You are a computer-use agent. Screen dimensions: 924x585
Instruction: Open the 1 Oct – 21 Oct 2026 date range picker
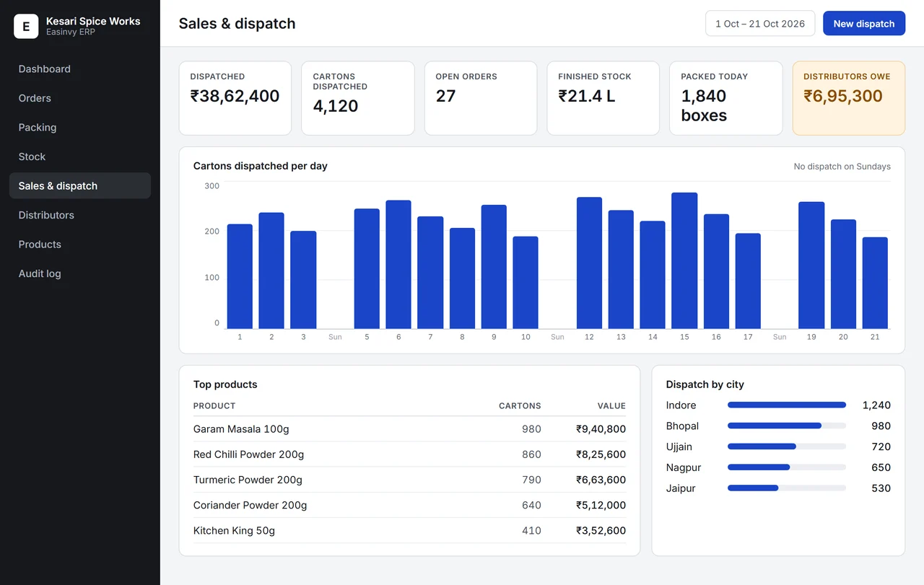[x=760, y=24]
